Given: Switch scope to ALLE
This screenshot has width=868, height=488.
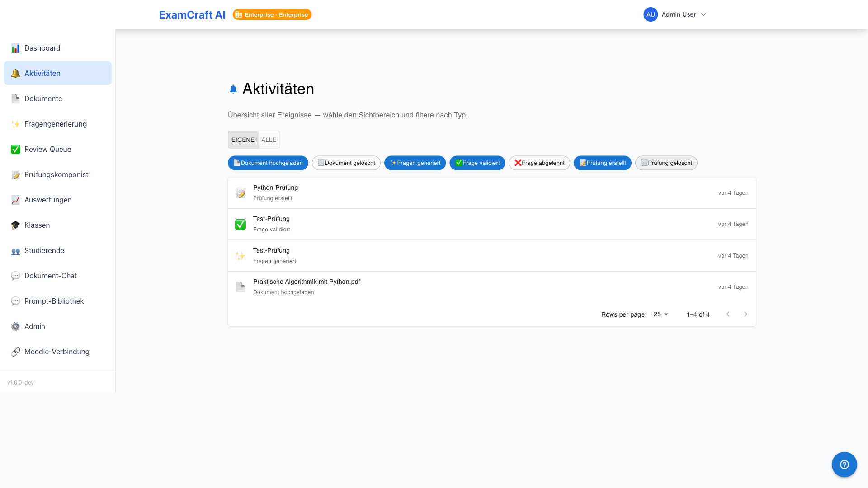Looking at the screenshot, I should [269, 140].
